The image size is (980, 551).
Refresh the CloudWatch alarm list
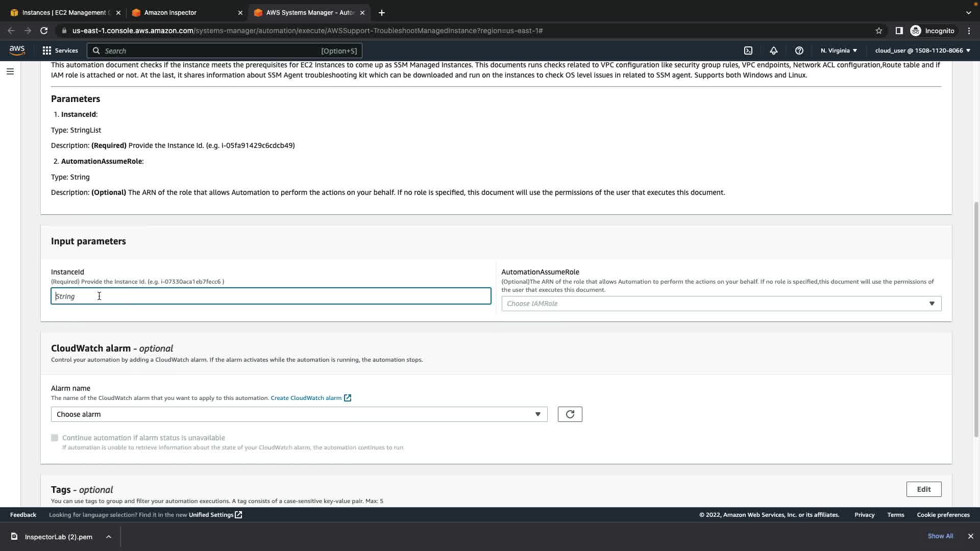(x=570, y=414)
